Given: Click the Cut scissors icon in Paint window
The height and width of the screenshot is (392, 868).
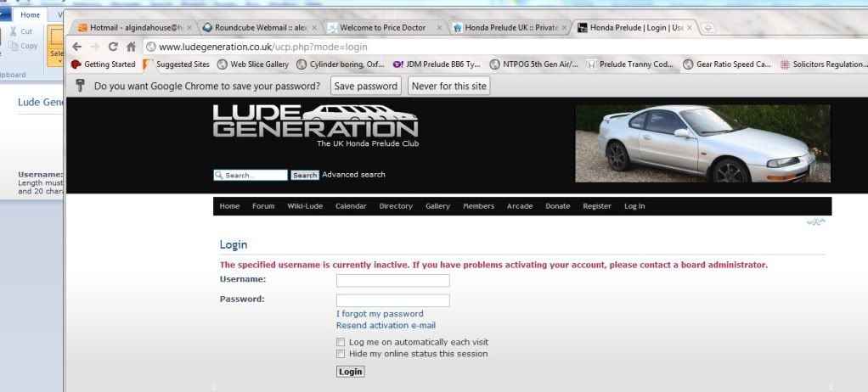Looking at the screenshot, I should tap(13, 31).
